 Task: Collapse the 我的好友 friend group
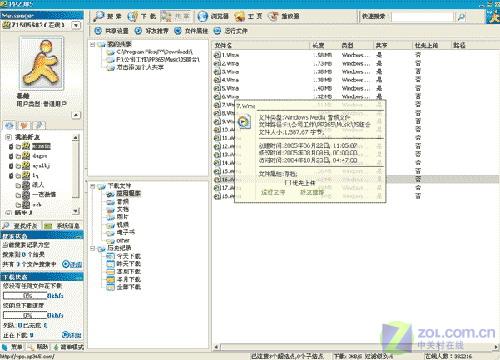pyautogui.click(x=9, y=137)
